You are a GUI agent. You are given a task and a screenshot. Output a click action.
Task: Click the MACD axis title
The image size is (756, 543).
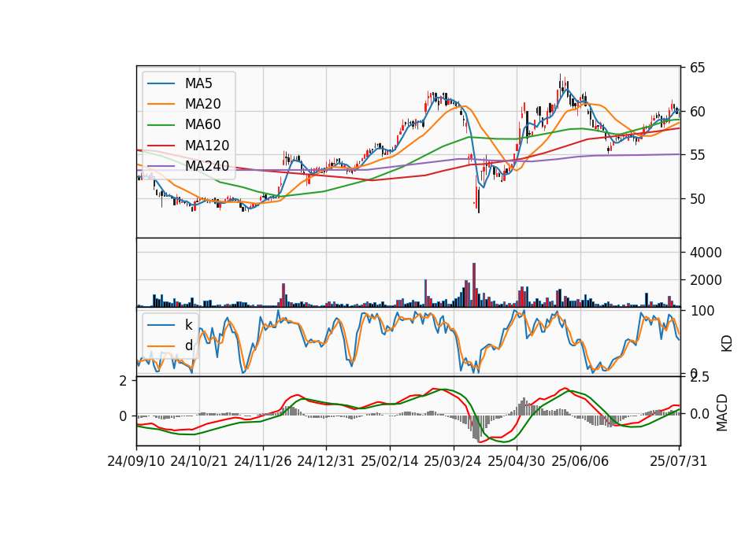(722, 412)
